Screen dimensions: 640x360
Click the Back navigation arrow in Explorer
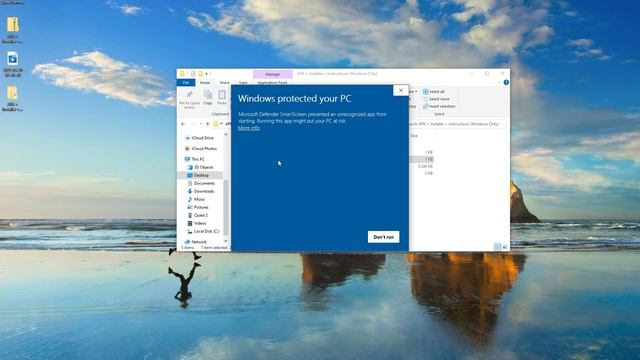point(183,124)
